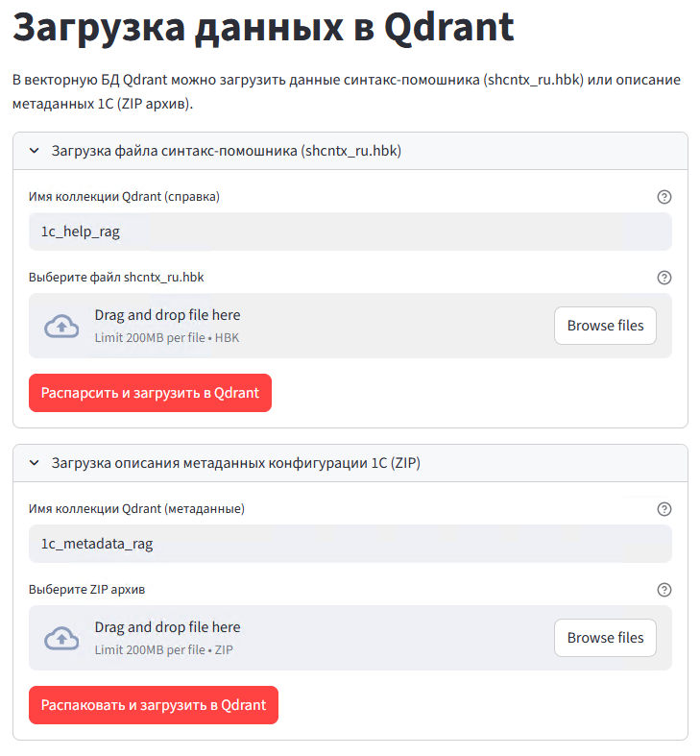Browse files for the HBK upload

point(605,326)
